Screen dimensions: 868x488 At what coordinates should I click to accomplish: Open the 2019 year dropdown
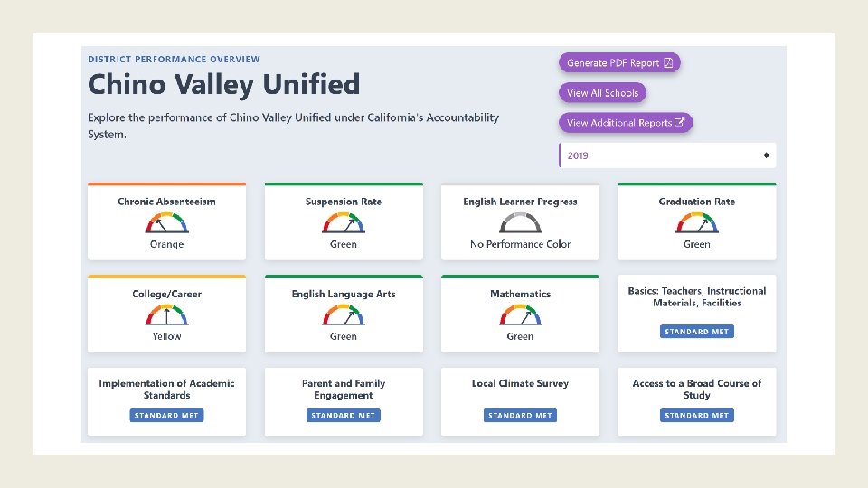667,155
